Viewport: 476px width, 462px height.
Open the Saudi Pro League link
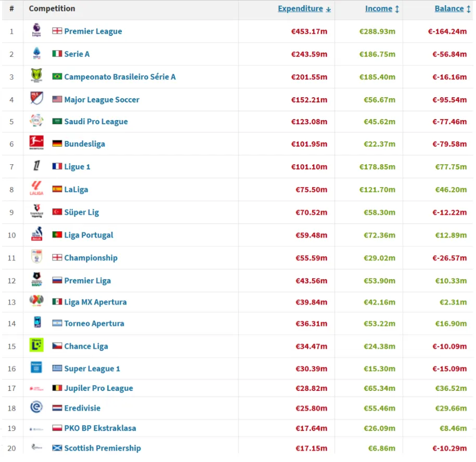pos(96,122)
